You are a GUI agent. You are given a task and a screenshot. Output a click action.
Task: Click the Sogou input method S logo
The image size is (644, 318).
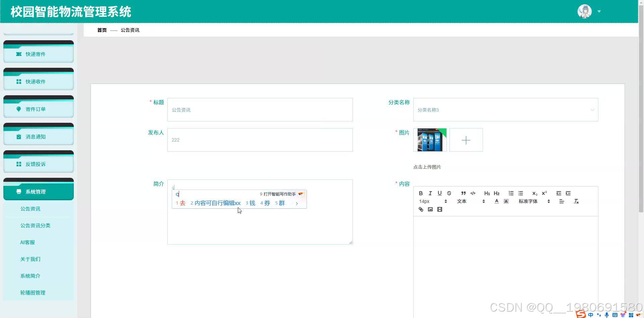coord(581,314)
